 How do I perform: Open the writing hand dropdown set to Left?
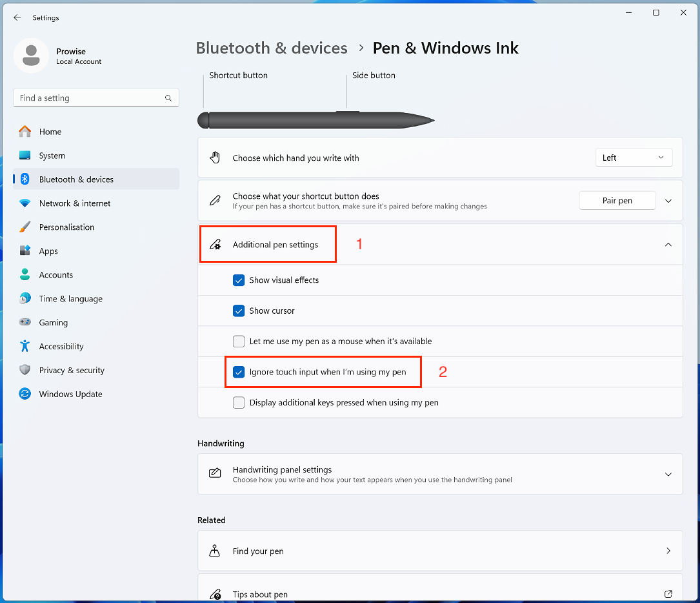pyautogui.click(x=634, y=158)
